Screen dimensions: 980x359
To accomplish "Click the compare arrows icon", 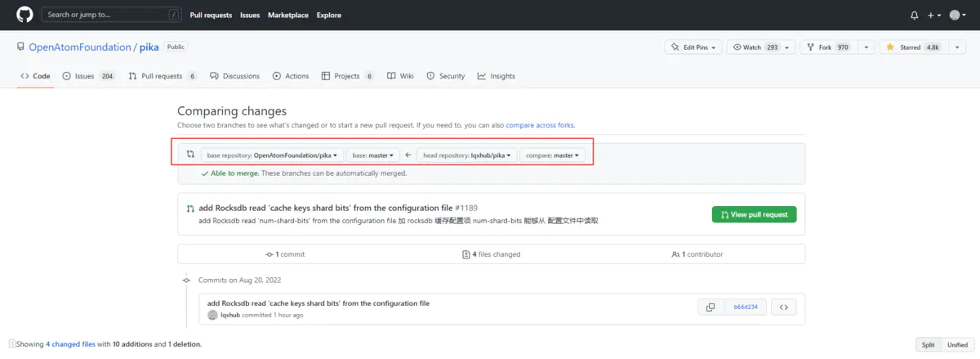I will pos(190,155).
